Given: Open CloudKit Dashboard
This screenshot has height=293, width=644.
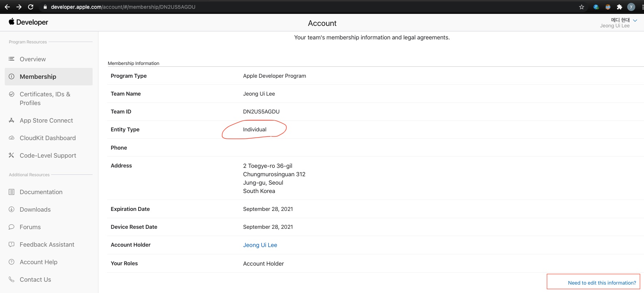Looking at the screenshot, I should tap(48, 138).
